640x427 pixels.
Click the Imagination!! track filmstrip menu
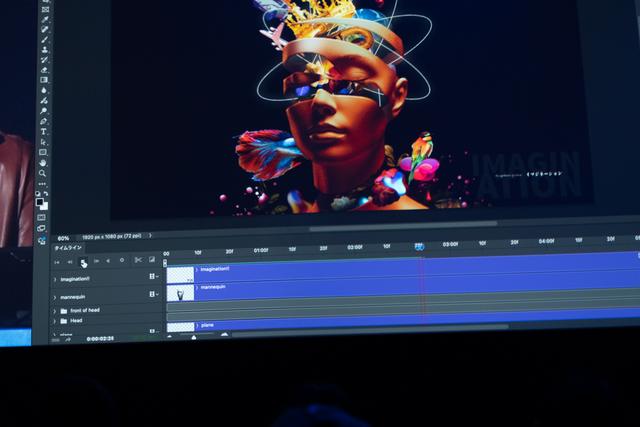153,276
